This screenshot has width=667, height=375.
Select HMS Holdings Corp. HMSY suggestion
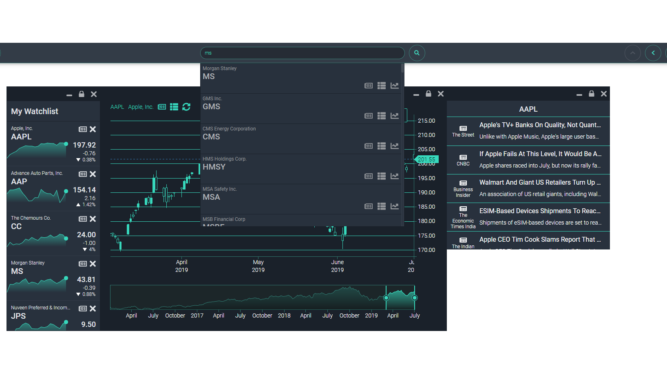click(301, 169)
